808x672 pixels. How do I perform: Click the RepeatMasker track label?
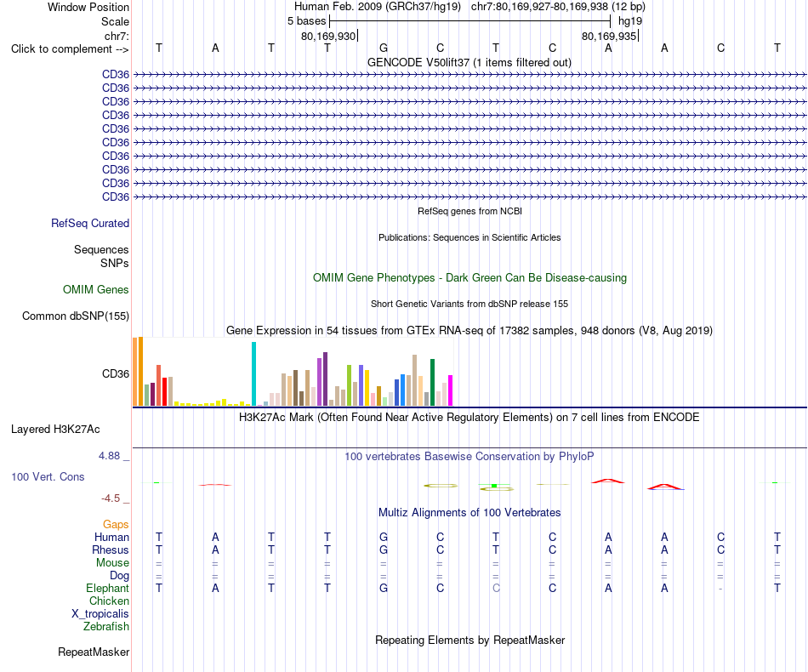[x=94, y=652]
